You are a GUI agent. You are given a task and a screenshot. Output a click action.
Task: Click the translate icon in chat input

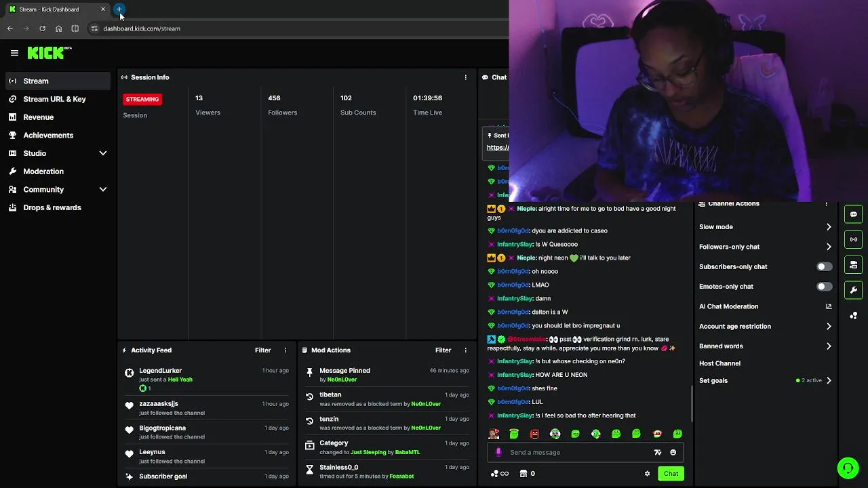pyautogui.click(x=657, y=452)
